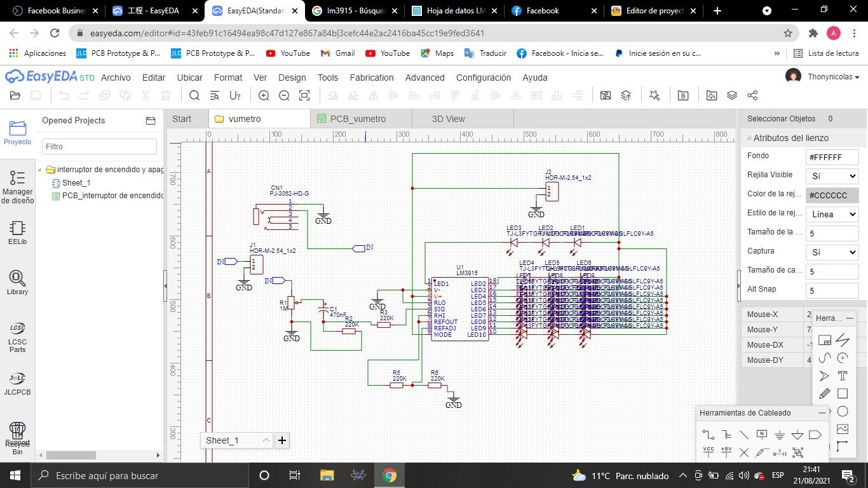
Task: Click the Filtro search field
Action: (99, 146)
